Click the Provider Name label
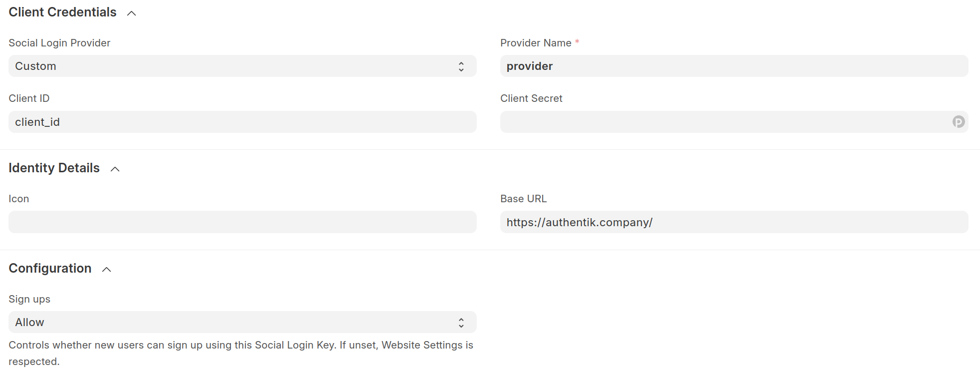Image resolution: width=980 pixels, height=378 pixels. pos(536,43)
